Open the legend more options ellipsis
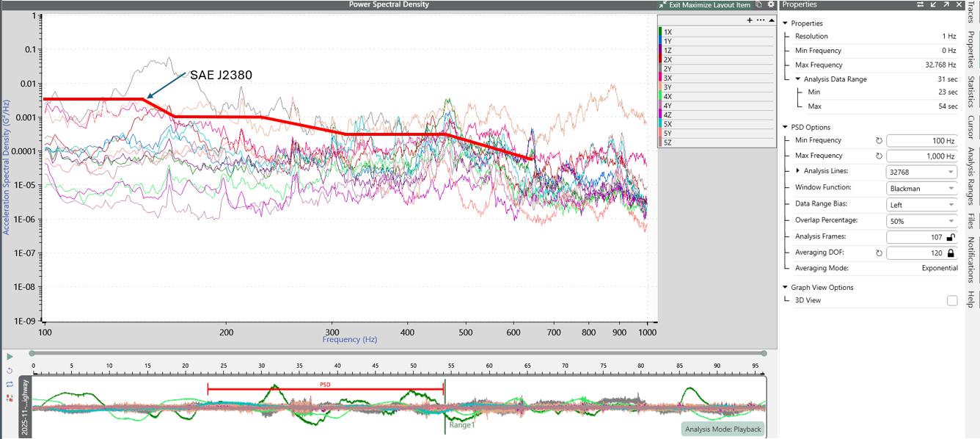Screen dimensions: 980x439 coord(761,21)
